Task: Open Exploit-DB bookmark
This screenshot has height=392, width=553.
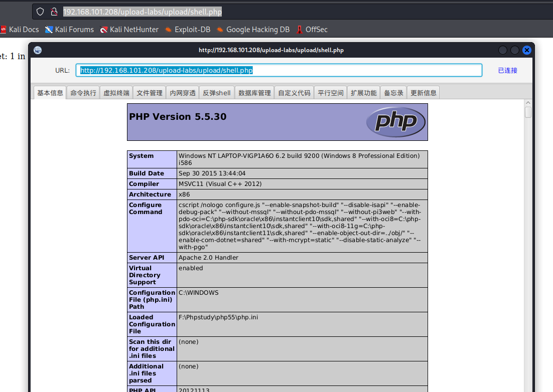Action: coord(188,30)
